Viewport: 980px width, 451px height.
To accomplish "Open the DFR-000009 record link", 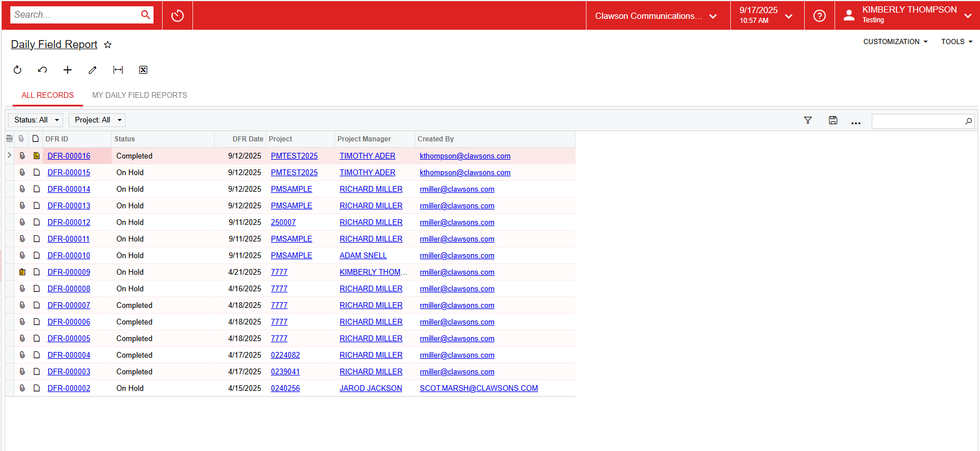I will coord(69,272).
